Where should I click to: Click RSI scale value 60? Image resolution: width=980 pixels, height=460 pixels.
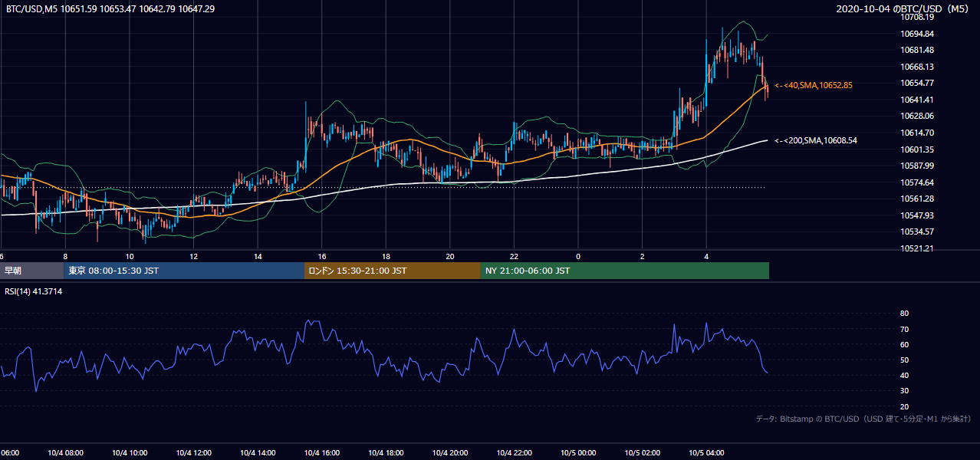[904, 344]
